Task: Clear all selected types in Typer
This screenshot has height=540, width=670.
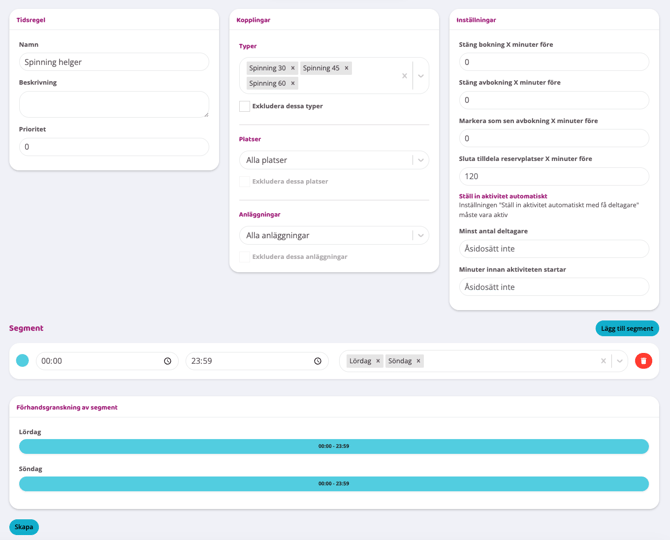Action: click(404, 76)
